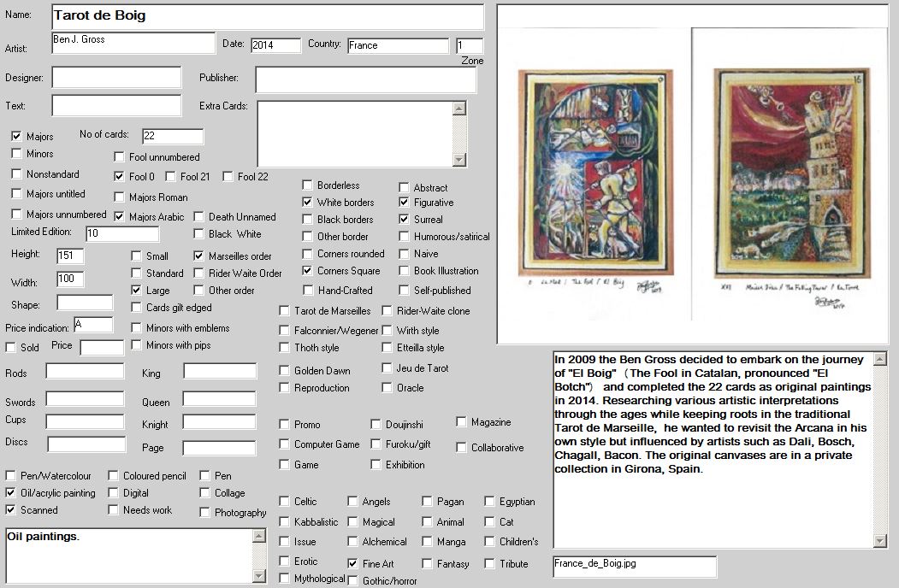
Task: Mark the deck as Sold
Action: point(11,348)
